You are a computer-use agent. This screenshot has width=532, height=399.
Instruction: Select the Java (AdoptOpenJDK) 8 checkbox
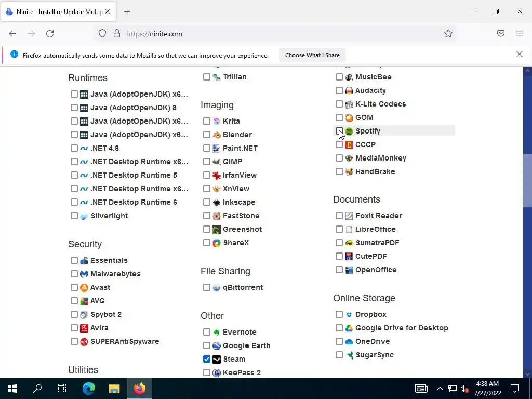tap(74, 108)
